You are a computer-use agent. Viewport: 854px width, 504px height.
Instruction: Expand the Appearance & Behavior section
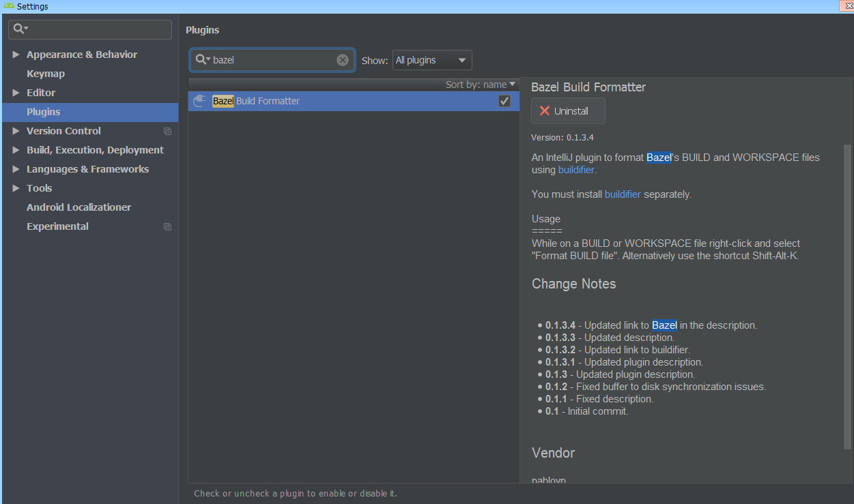(x=16, y=55)
